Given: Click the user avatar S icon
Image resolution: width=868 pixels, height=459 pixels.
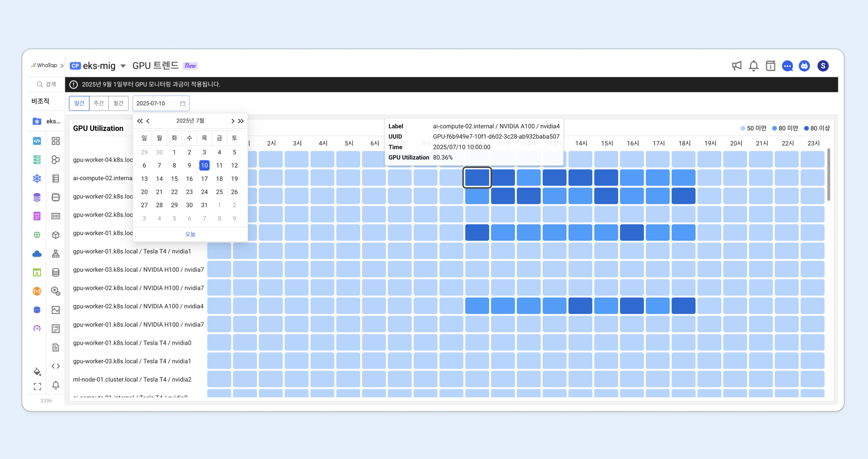Looking at the screenshot, I should click(823, 66).
